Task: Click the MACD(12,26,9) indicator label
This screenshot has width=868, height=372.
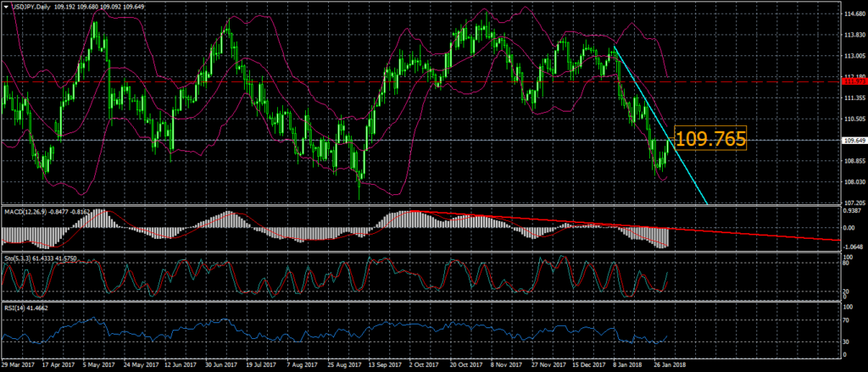Action: tap(30, 210)
